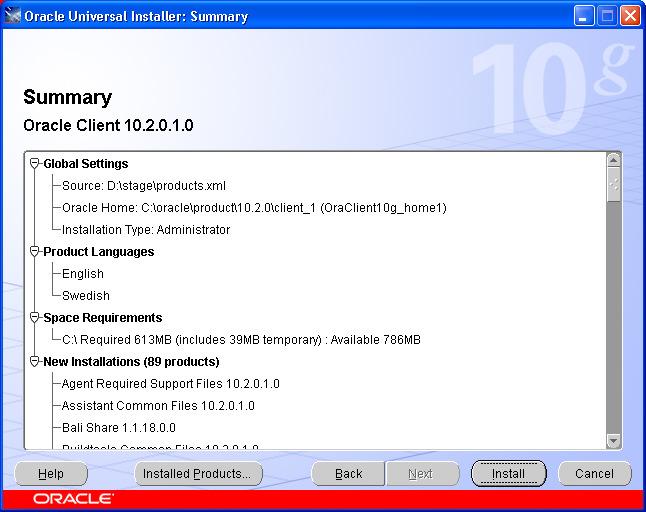Click the Space Requirements heading

coord(103,318)
